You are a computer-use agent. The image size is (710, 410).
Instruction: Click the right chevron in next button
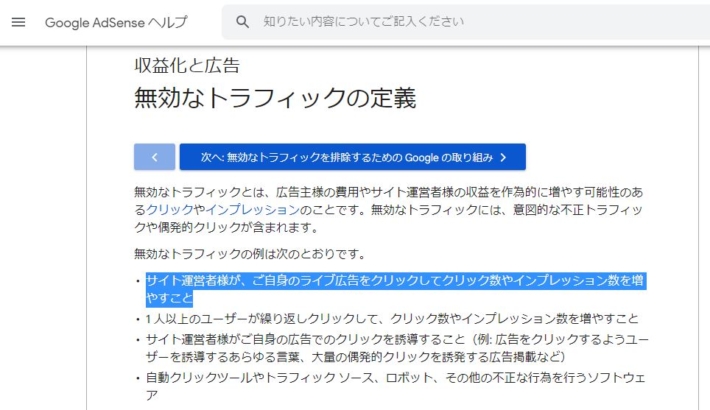click(x=504, y=157)
